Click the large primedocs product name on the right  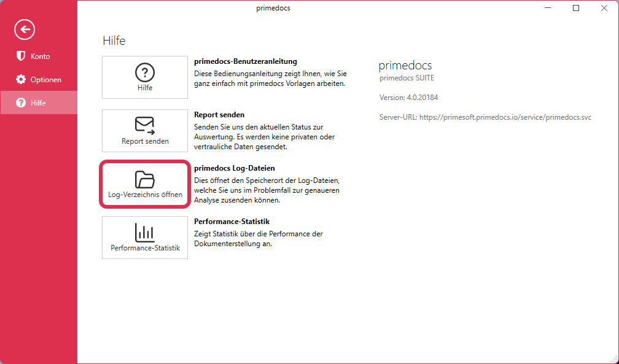click(405, 65)
